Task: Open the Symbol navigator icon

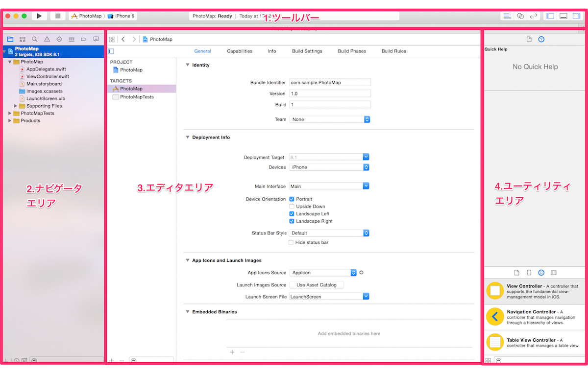Action: (x=22, y=39)
